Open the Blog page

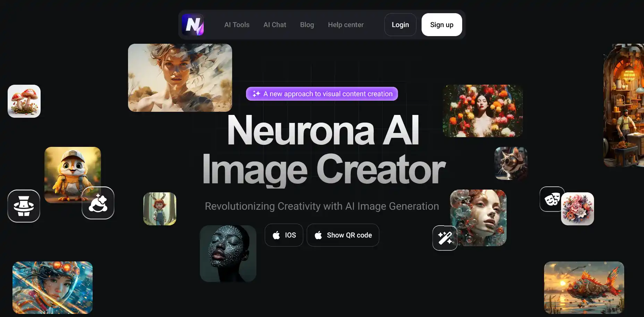(x=307, y=25)
